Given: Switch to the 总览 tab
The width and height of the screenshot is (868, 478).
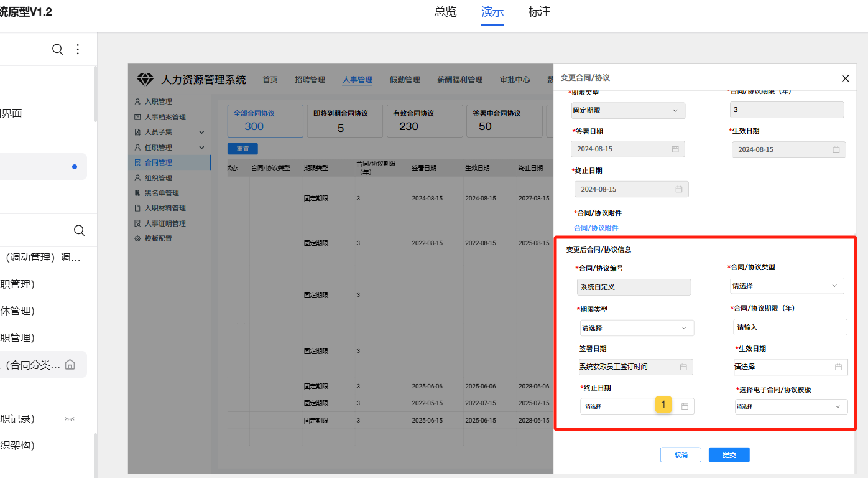Looking at the screenshot, I should [x=445, y=12].
